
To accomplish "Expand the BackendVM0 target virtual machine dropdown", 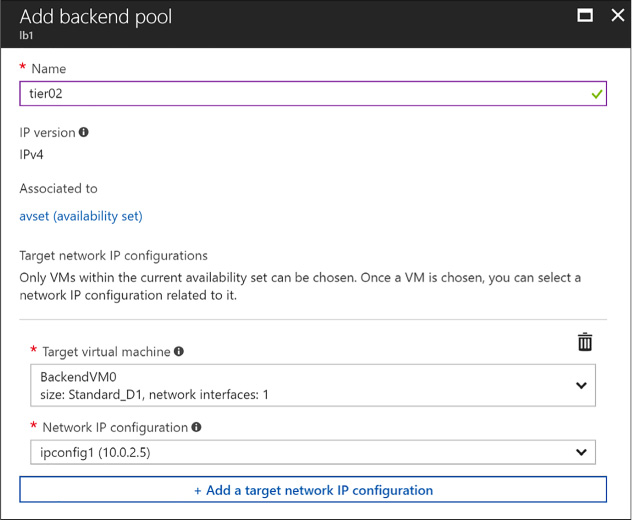I will [313, 385].
